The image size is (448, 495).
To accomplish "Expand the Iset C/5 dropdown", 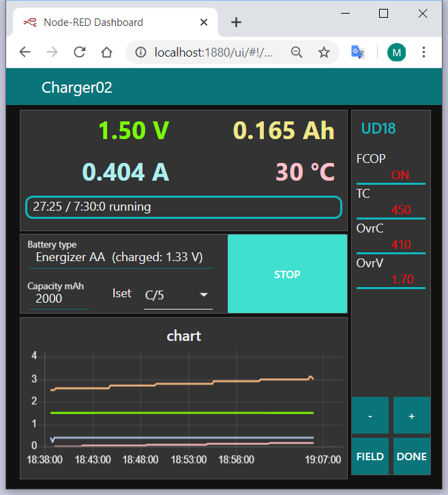I will point(178,295).
